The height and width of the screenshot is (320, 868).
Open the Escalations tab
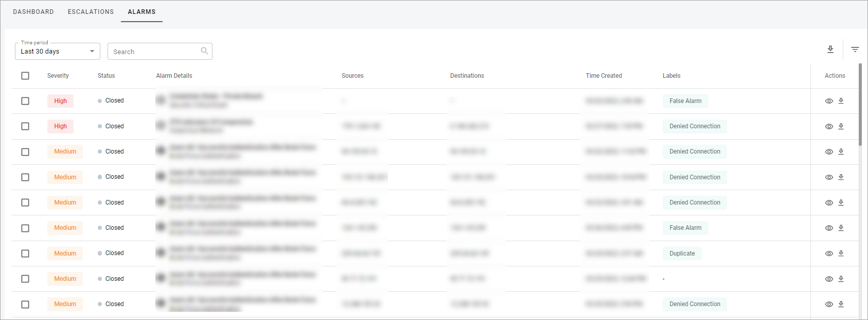click(91, 11)
